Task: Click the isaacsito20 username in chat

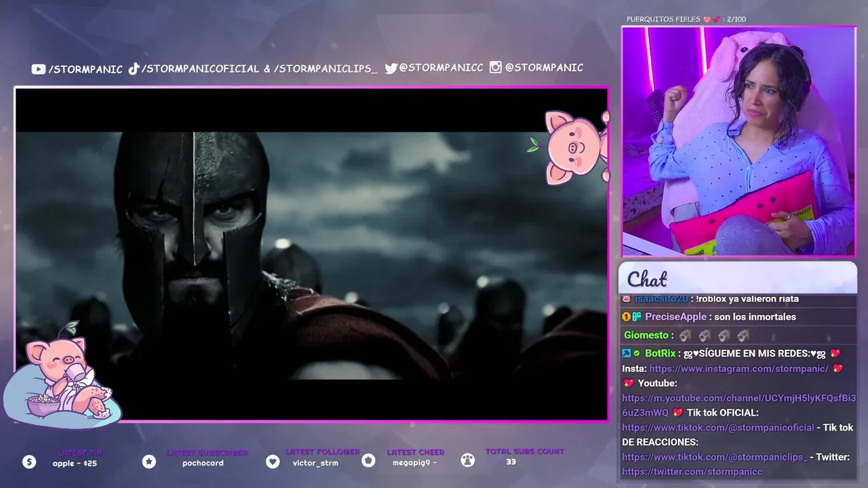Action: tap(661, 299)
